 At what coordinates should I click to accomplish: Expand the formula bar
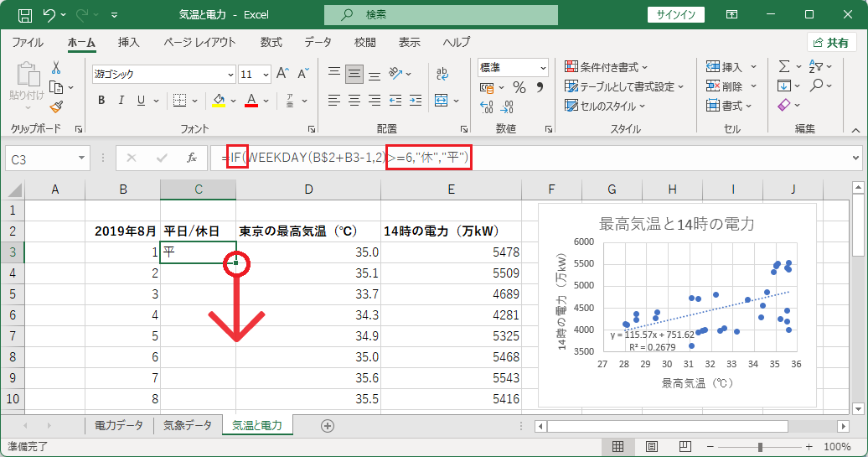click(x=857, y=158)
